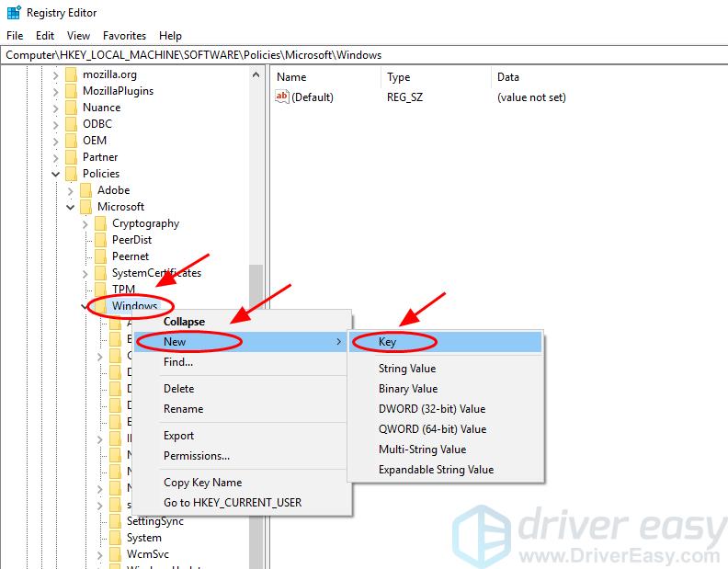Open the Help menu
Screen dimensions: 728x569
[170, 36]
